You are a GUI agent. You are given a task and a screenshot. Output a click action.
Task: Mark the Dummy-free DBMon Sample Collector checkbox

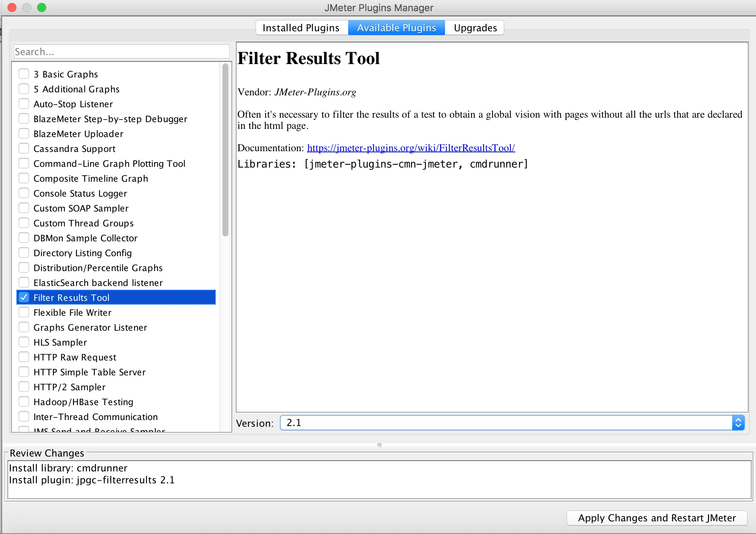click(x=24, y=238)
